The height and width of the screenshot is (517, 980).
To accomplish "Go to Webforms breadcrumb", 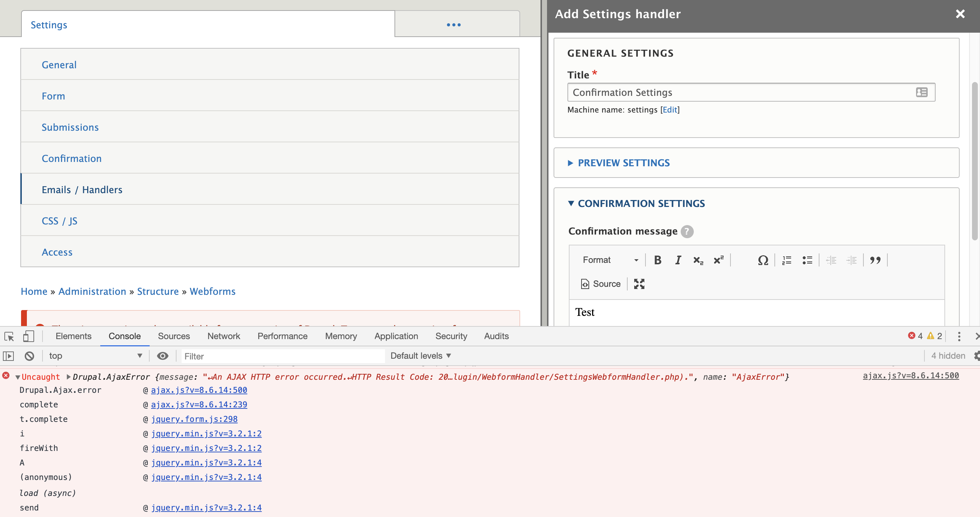I will (x=212, y=292).
